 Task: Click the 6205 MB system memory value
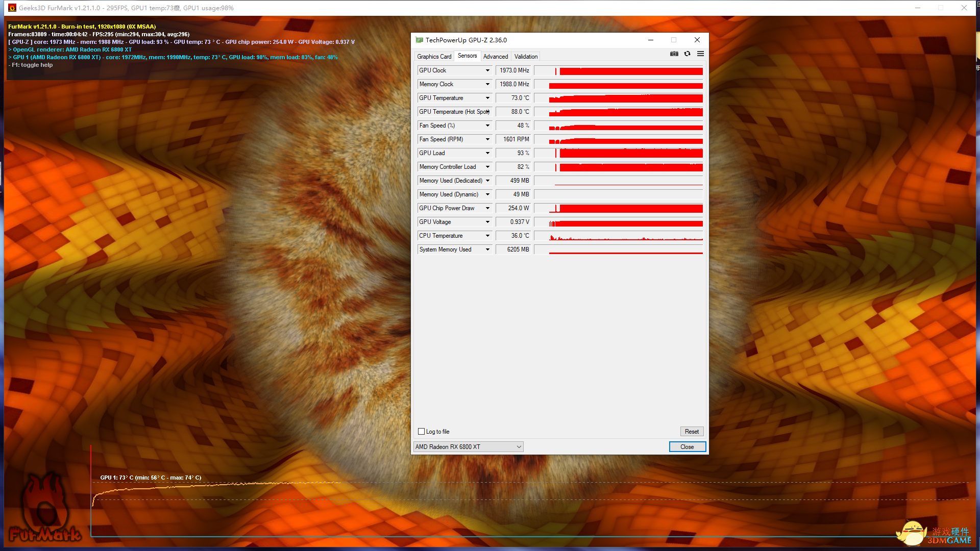tap(513, 249)
